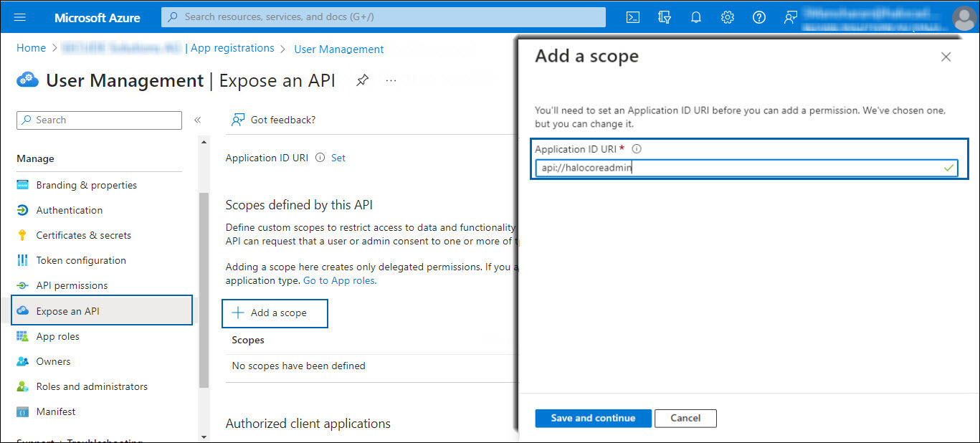Screen dimensions: 980x443
Task: Open the feedback icon in the top bar
Action: pyautogui.click(x=790, y=16)
